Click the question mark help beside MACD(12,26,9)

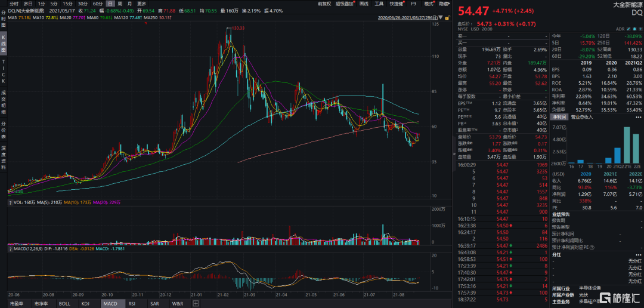(x=10, y=249)
